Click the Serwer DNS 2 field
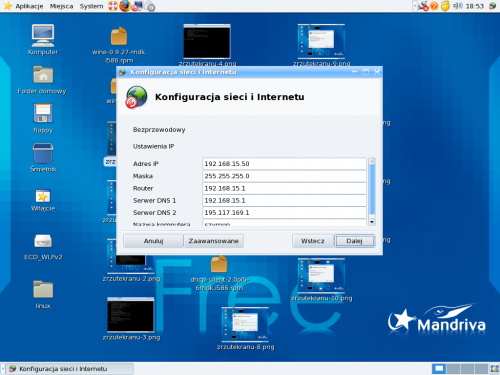 tap(284, 212)
